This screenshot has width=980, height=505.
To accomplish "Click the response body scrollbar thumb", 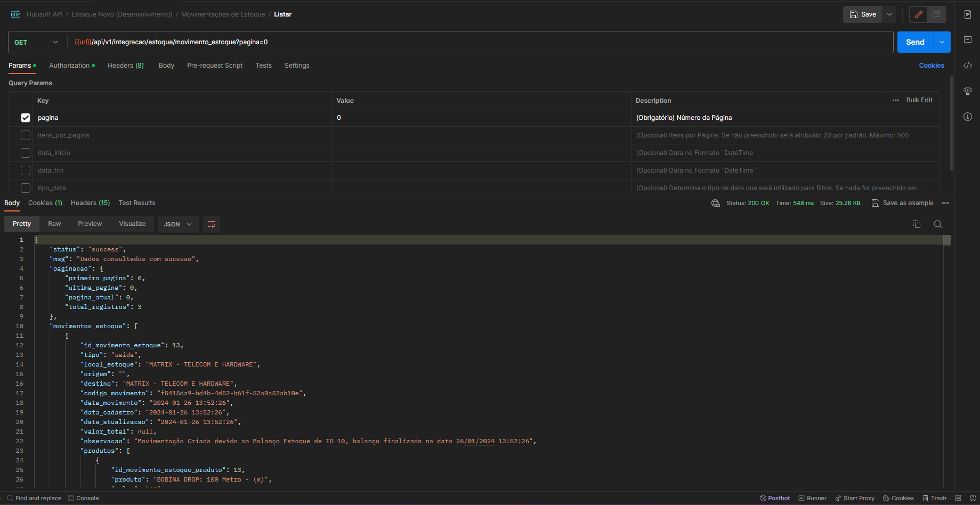I will pos(947,240).
